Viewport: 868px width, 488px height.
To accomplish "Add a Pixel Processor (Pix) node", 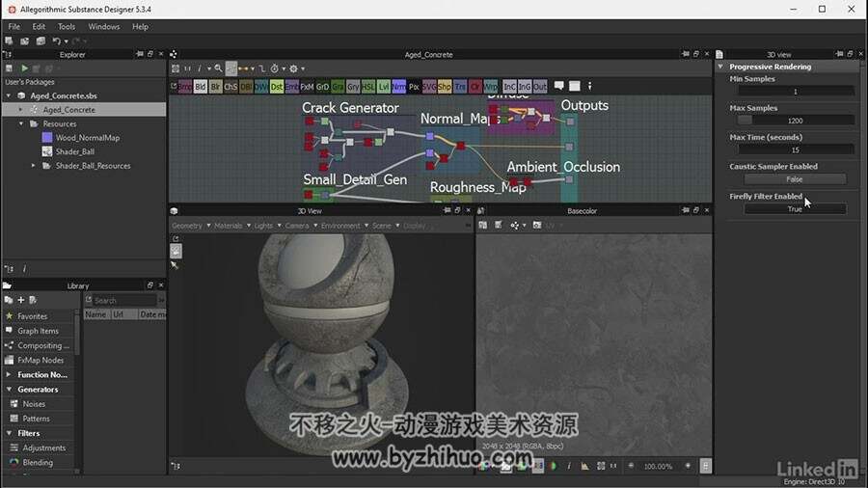I will [414, 86].
